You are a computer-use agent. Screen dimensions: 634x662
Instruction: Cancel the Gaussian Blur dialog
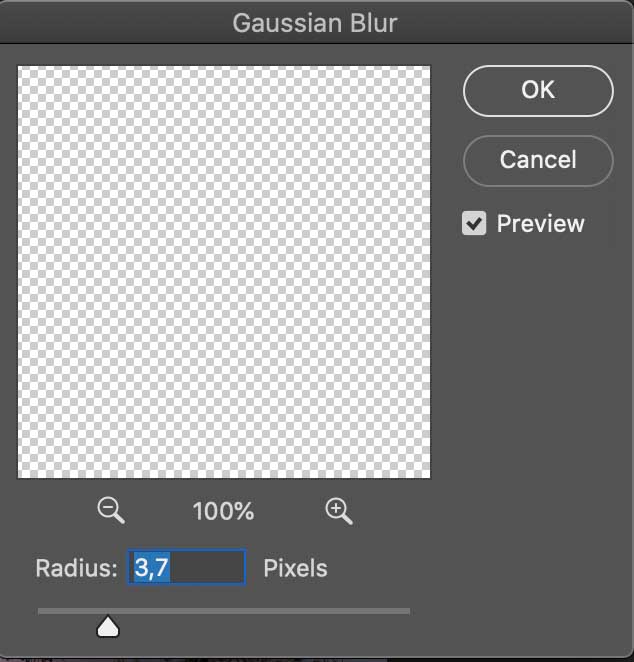pos(538,160)
